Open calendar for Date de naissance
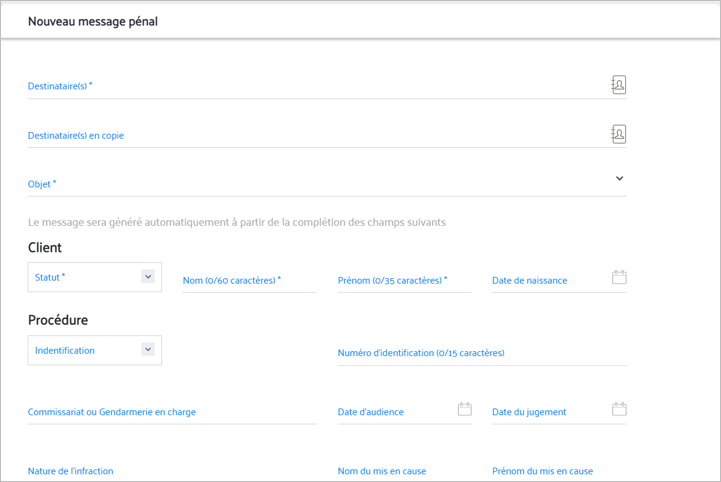Viewport: 721px width, 482px height. coord(619,277)
